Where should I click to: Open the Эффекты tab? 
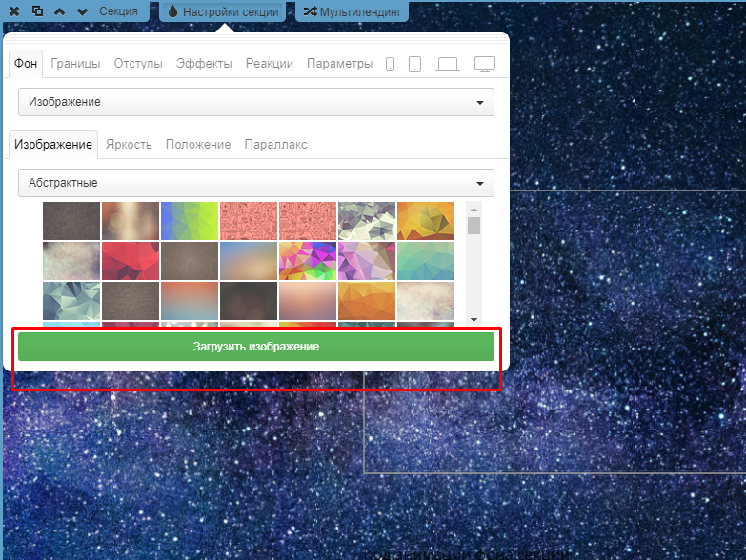(204, 64)
